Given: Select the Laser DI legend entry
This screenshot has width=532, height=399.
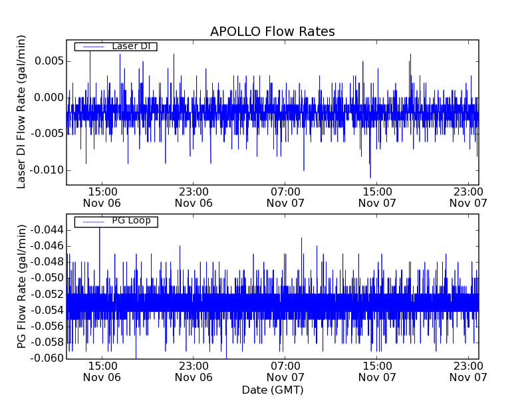Looking at the screenshot, I should point(131,47).
